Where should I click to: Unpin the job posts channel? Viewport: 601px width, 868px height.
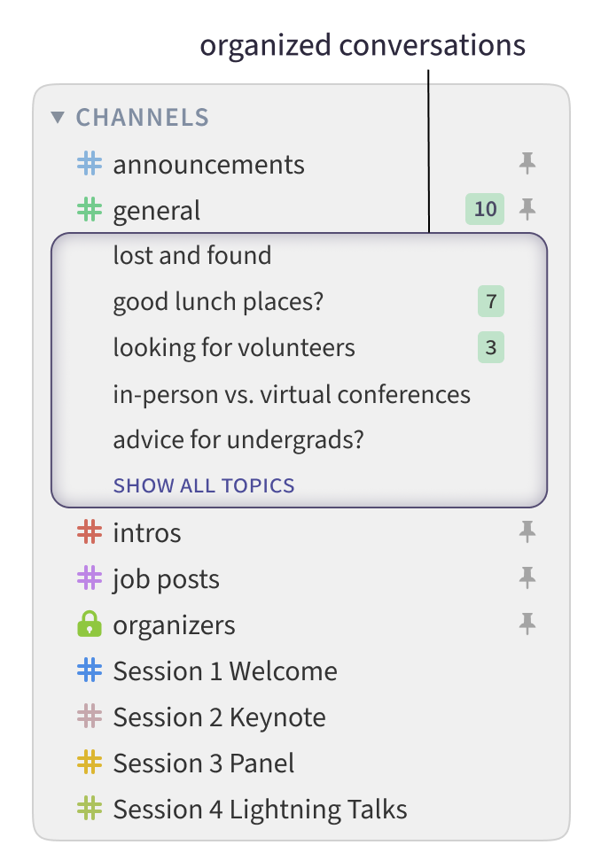point(527,578)
